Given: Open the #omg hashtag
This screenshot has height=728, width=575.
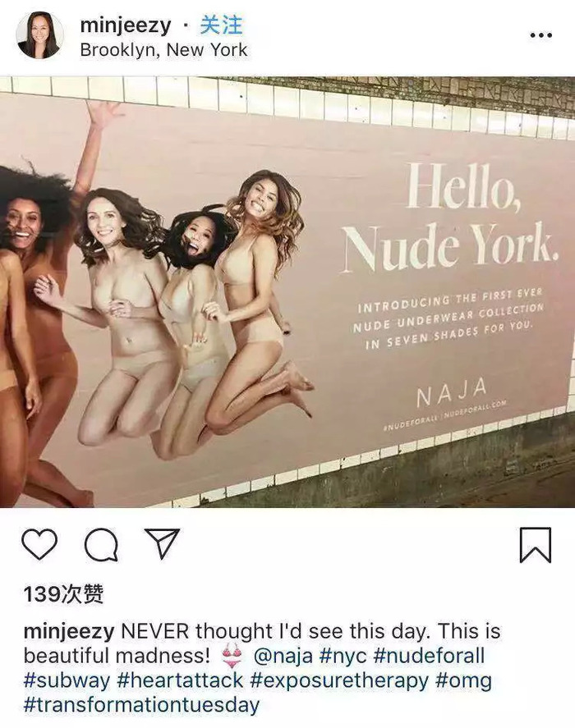Looking at the screenshot, I should pyautogui.click(x=464, y=681).
